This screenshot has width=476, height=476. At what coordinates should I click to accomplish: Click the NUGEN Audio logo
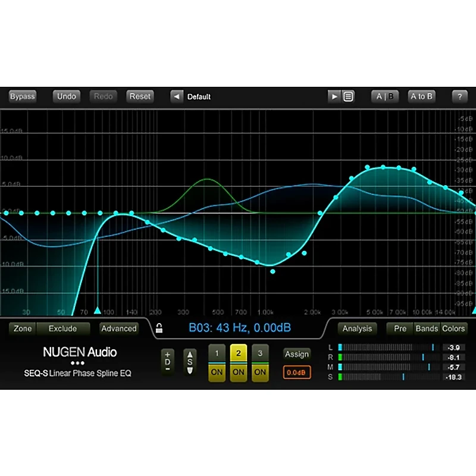(80, 352)
